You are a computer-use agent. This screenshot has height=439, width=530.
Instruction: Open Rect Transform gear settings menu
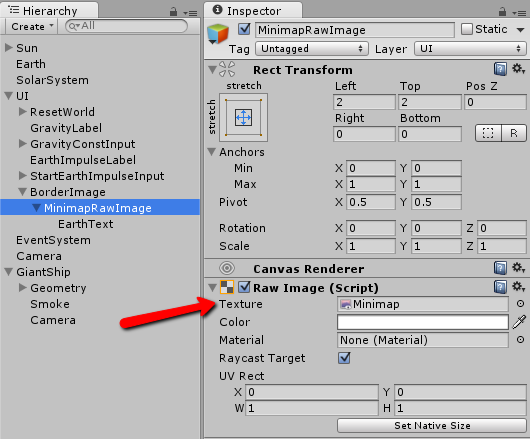pyautogui.click(x=518, y=69)
